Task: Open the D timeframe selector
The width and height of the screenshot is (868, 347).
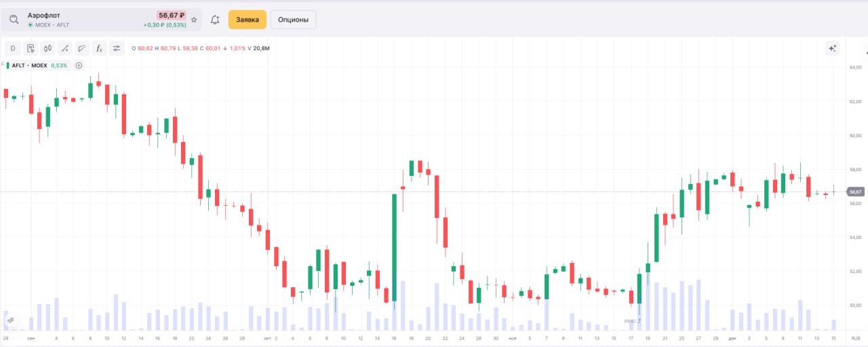Action: (13, 48)
